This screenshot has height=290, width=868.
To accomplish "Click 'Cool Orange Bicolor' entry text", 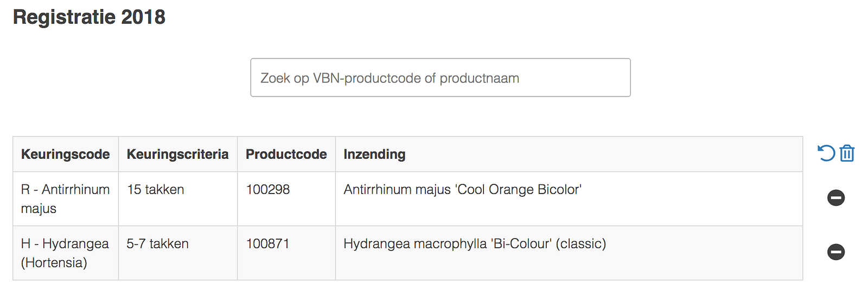I will tap(462, 190).
